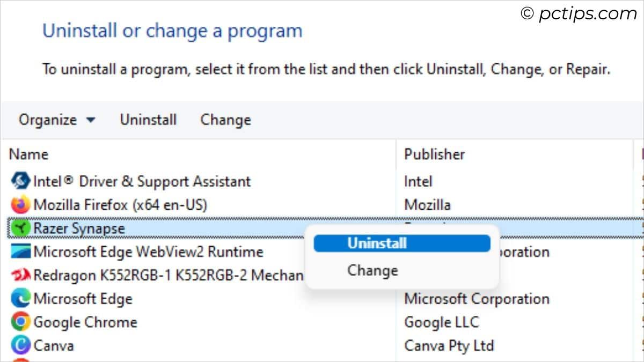
Task: Click the Intel Driver & Support Assistant icon
Action: [x=20, y=181]
